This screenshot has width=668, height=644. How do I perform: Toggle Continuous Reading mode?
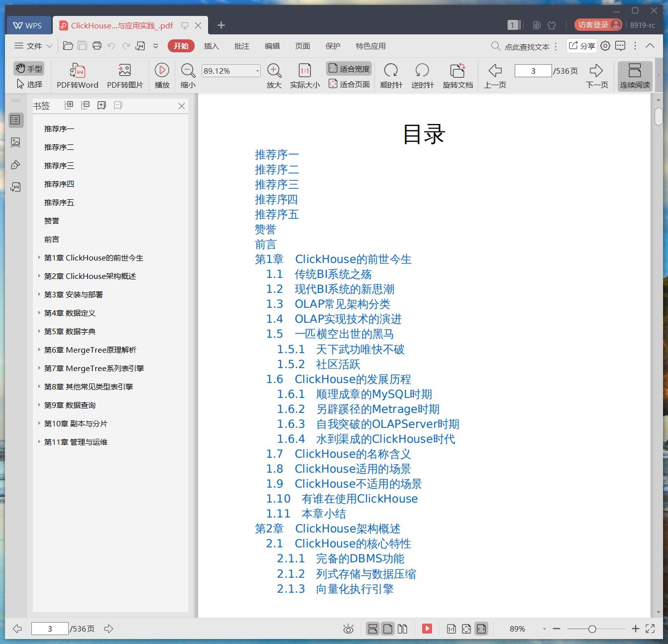[x=635, y=76]
